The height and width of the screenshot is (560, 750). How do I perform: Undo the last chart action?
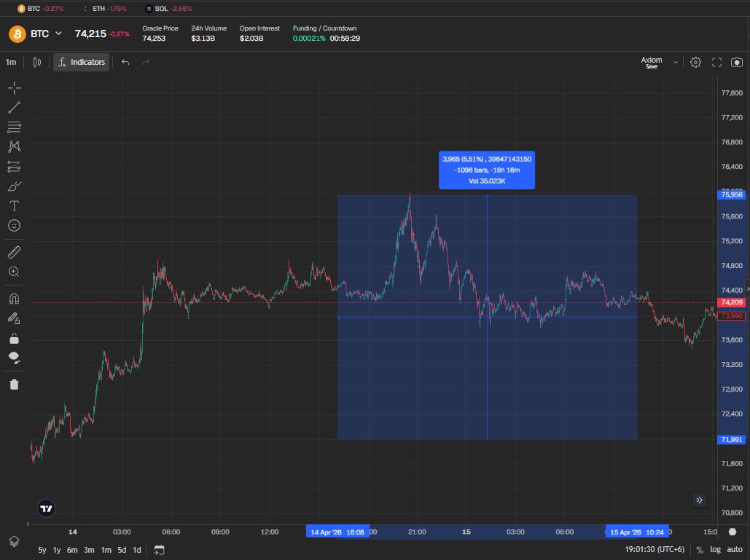tap(125, 62)
